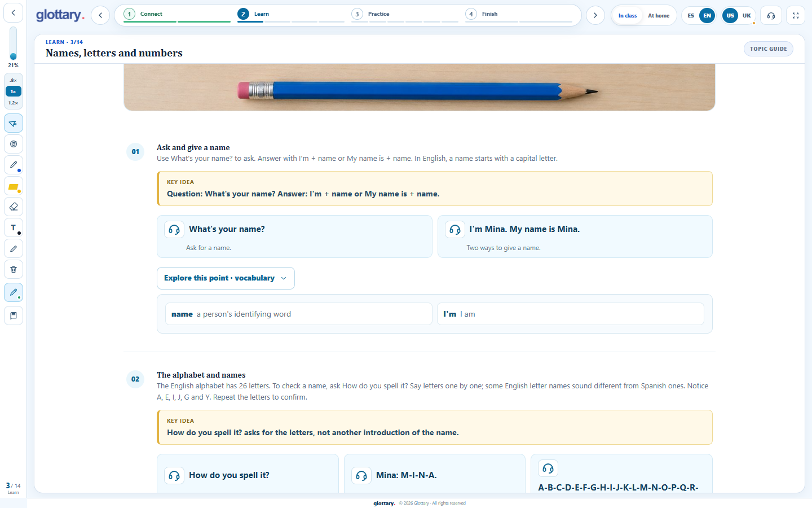The height and width of the screenshot is (508, 812).
Task: Jump to the Finish step
Action: tap(519, 15)
